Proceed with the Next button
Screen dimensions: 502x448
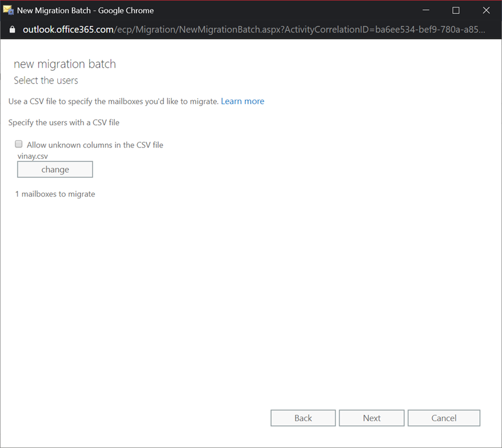371,418
